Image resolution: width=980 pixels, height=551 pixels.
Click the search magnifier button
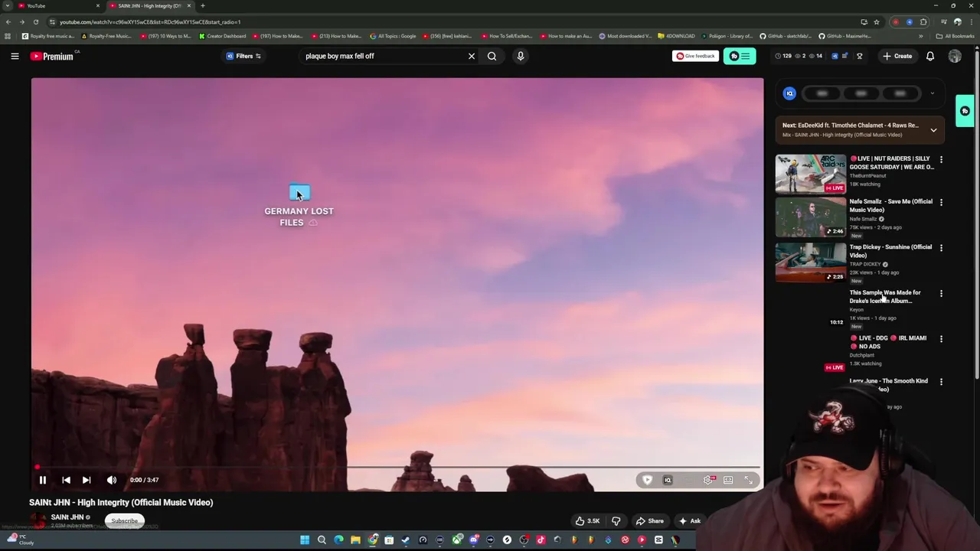point(492,56)
